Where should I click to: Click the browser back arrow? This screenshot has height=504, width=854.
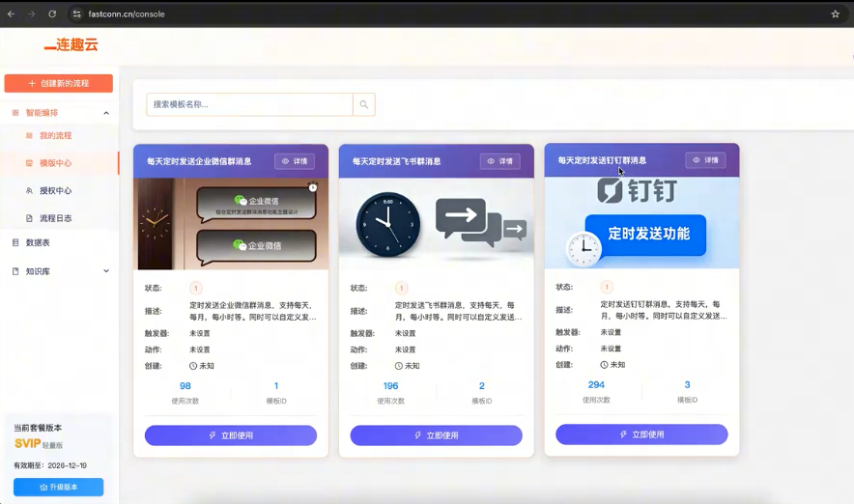11,14
